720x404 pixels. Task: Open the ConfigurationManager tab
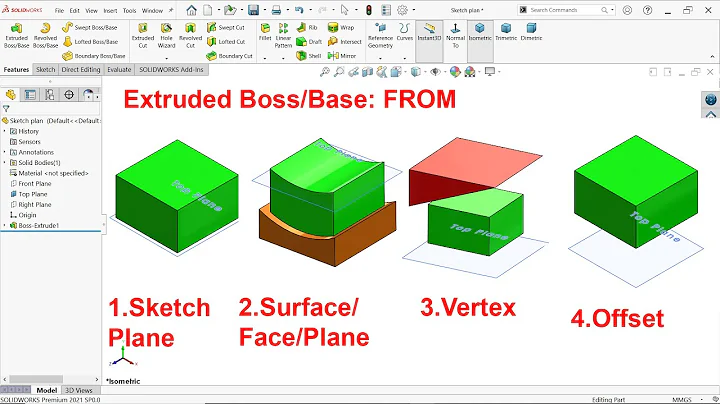[x=50, y=95]
